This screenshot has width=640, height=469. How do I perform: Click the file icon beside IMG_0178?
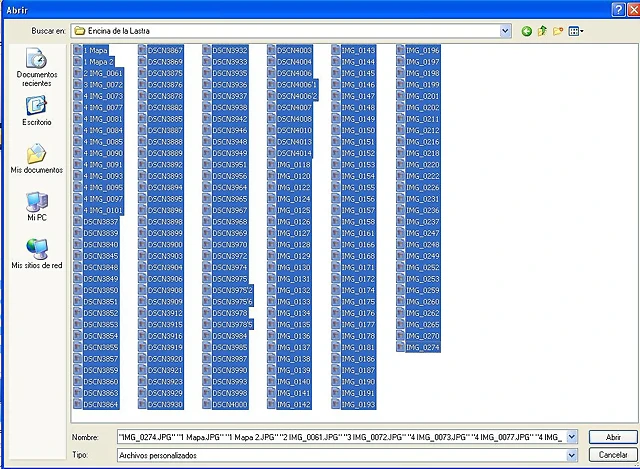pyautogui.click(x=336, y=336)
